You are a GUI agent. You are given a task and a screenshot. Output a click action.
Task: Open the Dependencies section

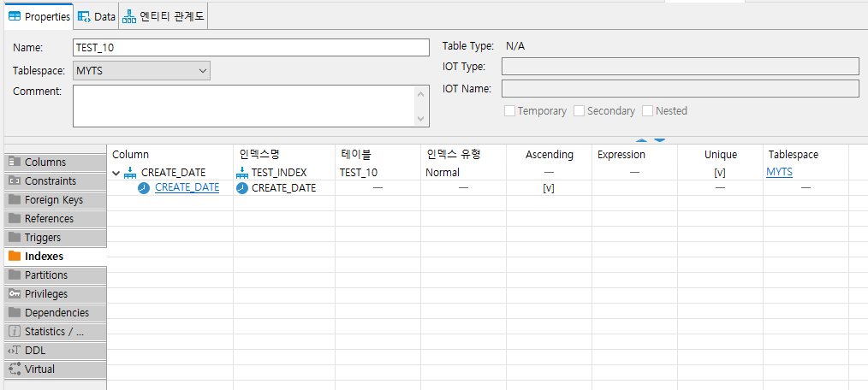[56, 312]
